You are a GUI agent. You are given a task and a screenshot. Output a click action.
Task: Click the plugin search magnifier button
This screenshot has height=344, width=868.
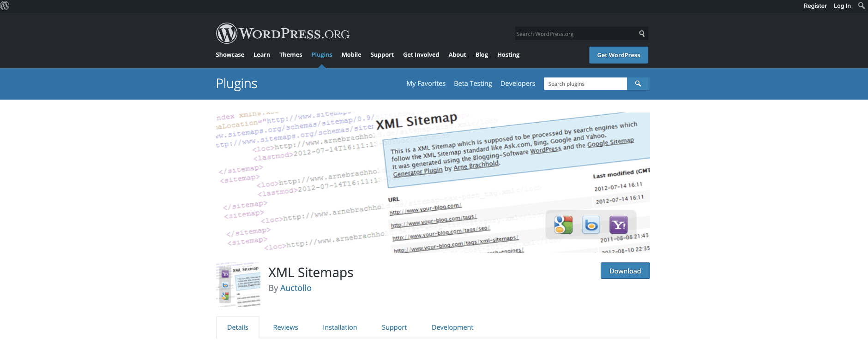click(638, 83)
